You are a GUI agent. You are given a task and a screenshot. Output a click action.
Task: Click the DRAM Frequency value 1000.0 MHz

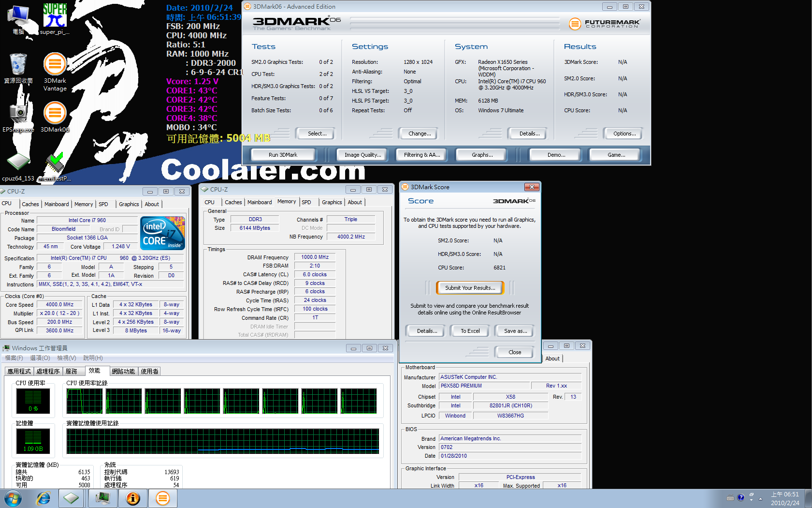point(315,257)
